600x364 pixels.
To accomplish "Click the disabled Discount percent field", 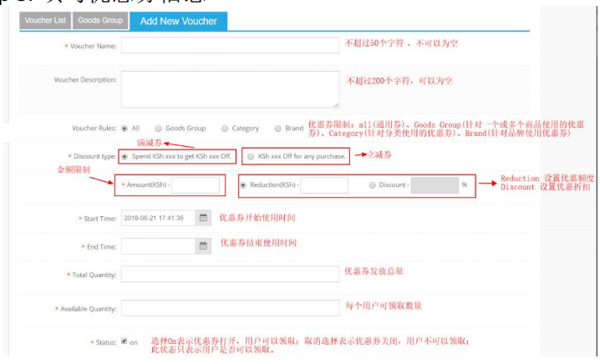I will click(x=435, y=185).
